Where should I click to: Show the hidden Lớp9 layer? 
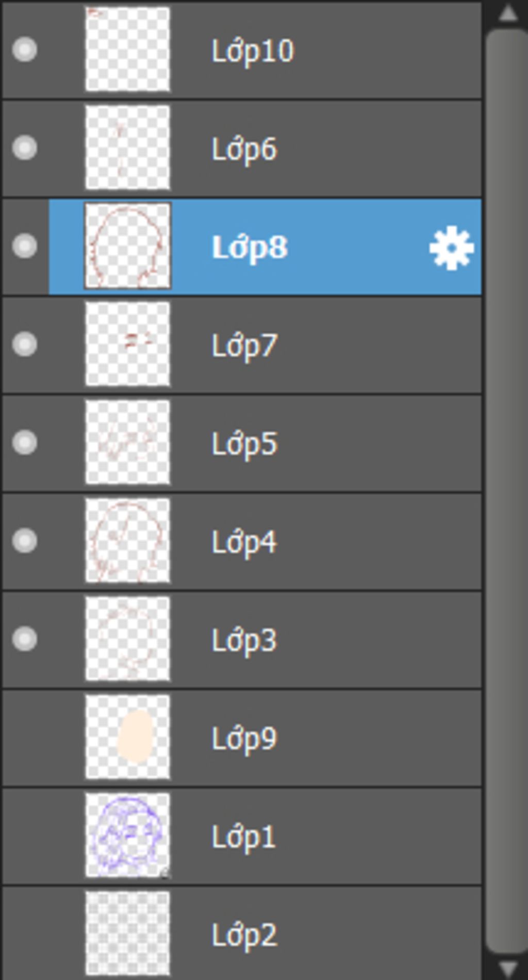tap(25, 738)
